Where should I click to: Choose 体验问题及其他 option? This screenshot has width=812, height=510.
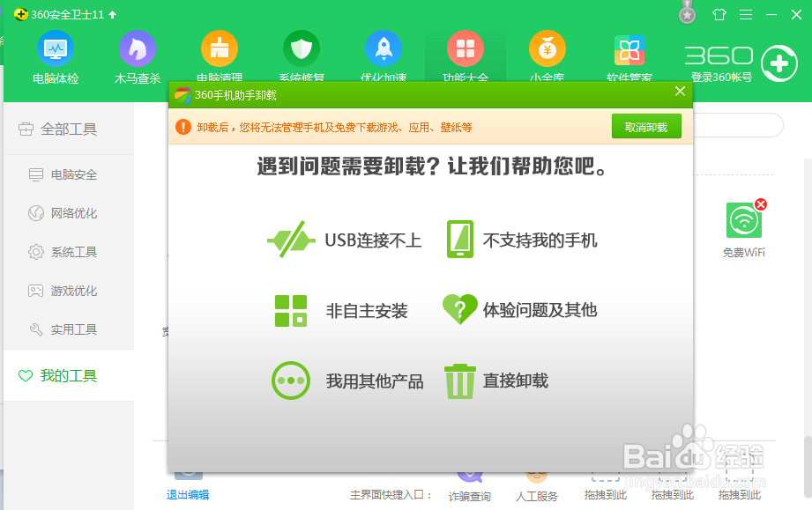click(x=519, y=309)
